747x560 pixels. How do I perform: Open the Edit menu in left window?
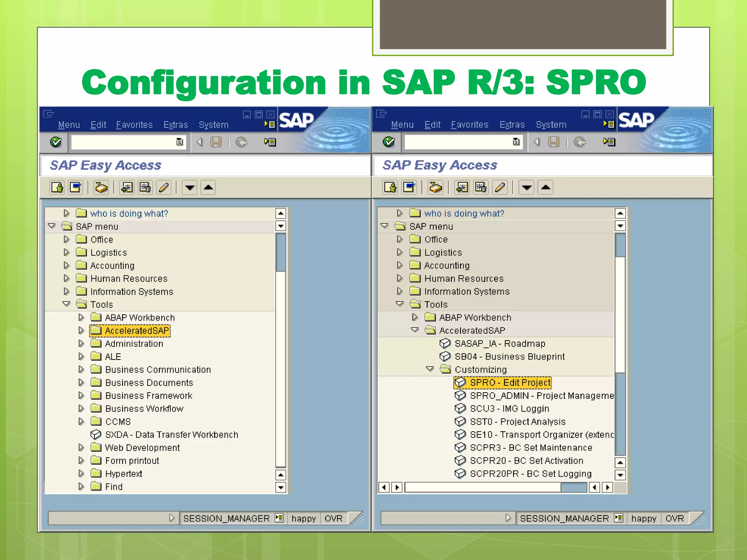98,125
